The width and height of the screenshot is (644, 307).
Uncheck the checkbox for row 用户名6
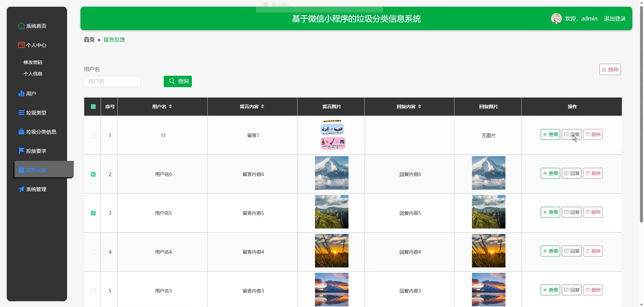pyautogui.click(x=93, y=174)
